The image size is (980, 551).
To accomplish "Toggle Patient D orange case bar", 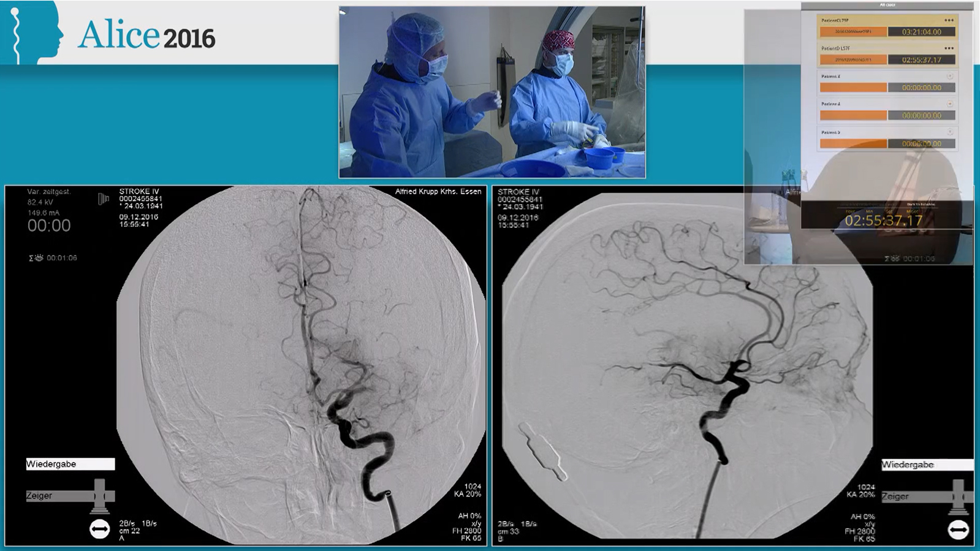I will [x=853, y=59].
